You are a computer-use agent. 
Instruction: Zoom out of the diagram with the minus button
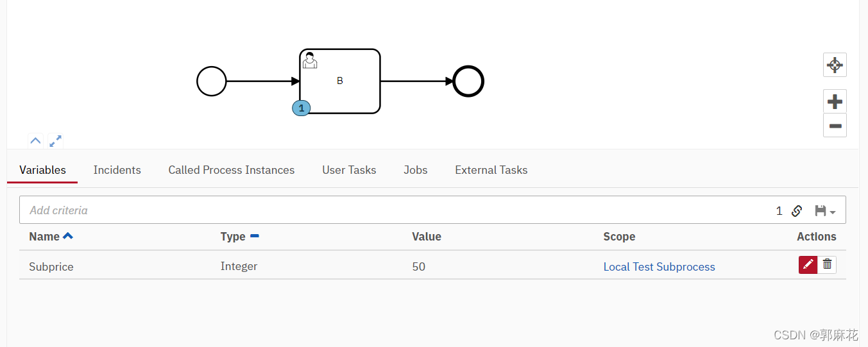tap(835, 126)
